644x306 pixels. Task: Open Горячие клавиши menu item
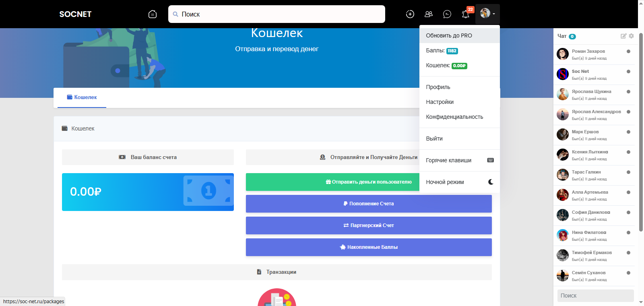tap(460, 160)
